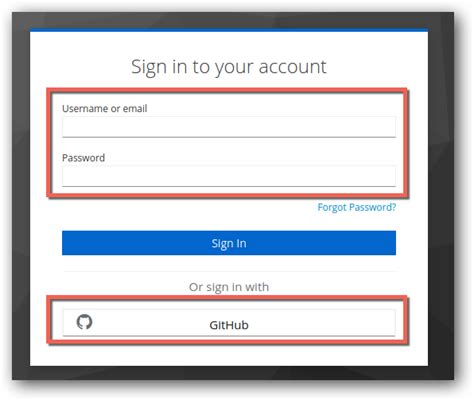Click the "Password" field label
This screenshot has width=474, height=400.
tap(83, 158)
